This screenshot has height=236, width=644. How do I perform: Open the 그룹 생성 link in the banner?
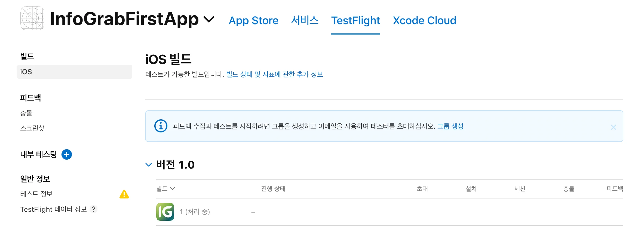451,126
